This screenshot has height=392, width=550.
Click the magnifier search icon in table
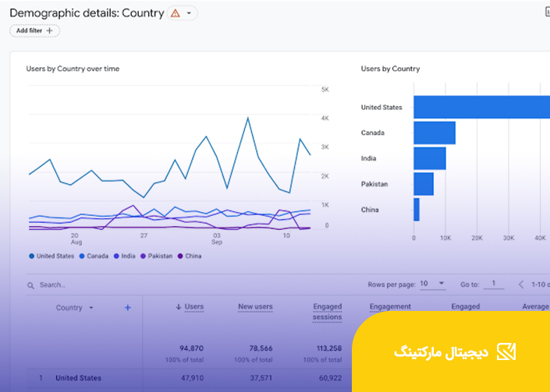coord(31,285)
